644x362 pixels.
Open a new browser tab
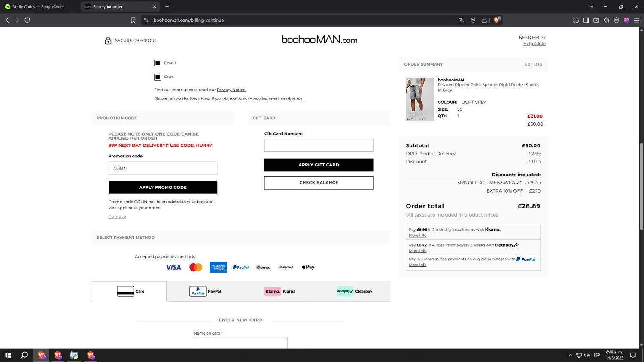coord(167,6)
